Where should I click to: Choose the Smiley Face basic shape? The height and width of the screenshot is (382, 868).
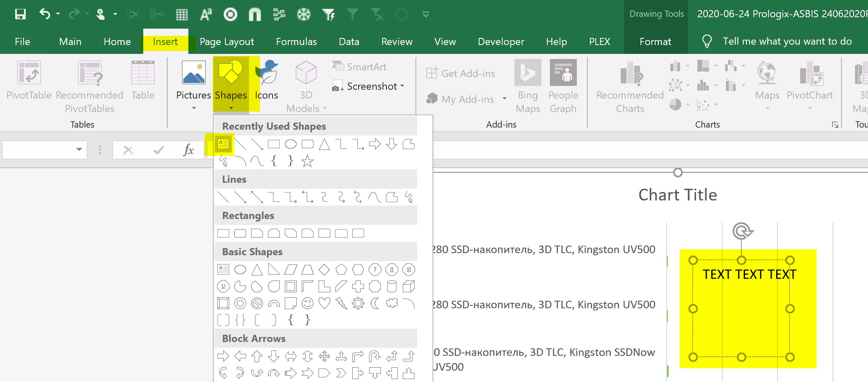[308, 303]
